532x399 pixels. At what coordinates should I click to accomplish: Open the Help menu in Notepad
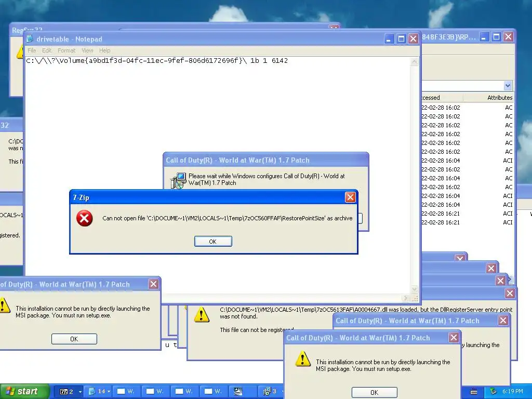(x=104, y=50)
